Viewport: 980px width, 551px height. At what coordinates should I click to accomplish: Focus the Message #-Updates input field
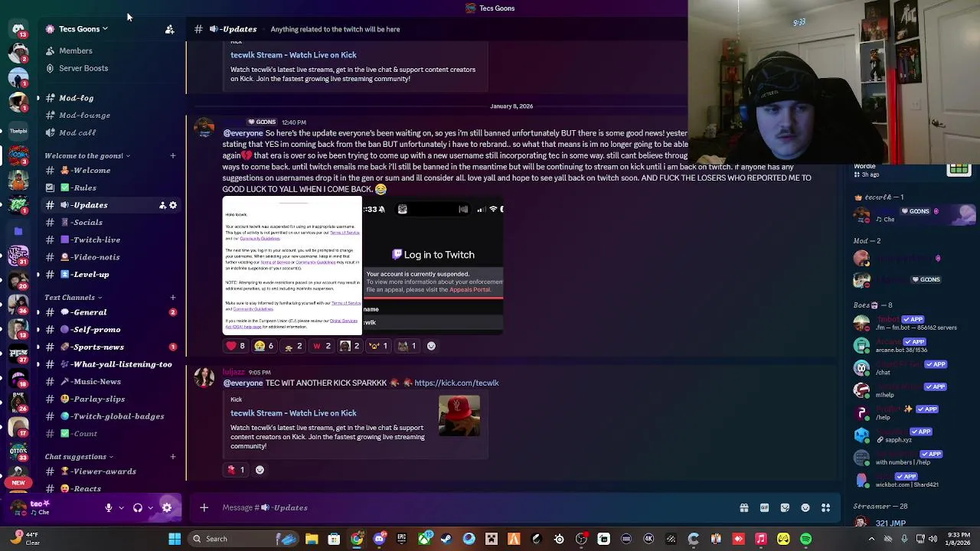coord(475,507)
